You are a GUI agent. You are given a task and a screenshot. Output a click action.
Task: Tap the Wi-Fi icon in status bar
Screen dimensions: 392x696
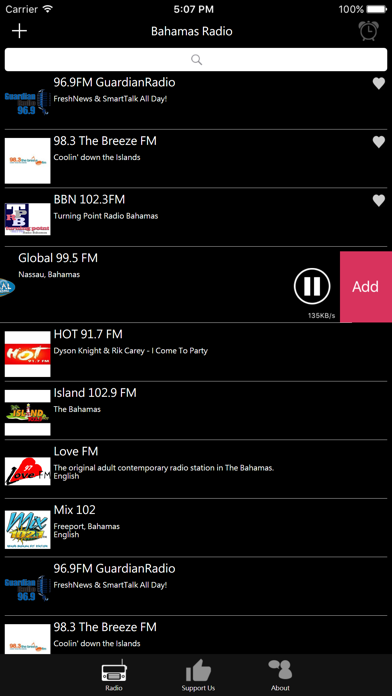[48, 8]
